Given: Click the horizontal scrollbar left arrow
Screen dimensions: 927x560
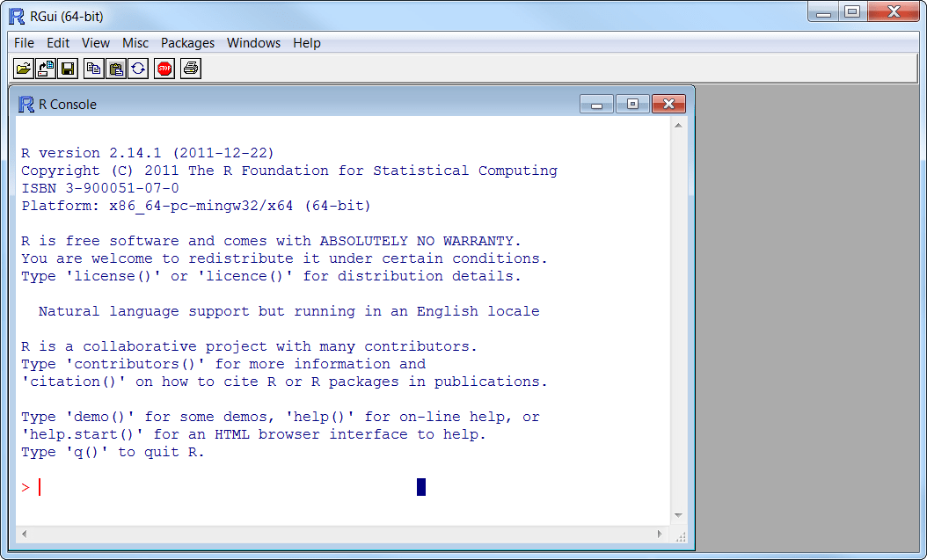Looking at the screenshot, I should tap(24, 534).
